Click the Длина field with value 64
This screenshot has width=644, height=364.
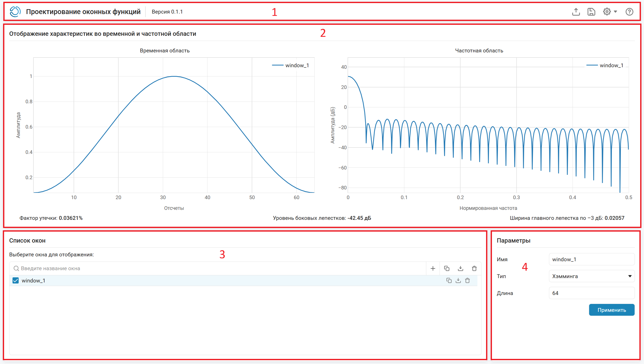click(x=592, y=293)
